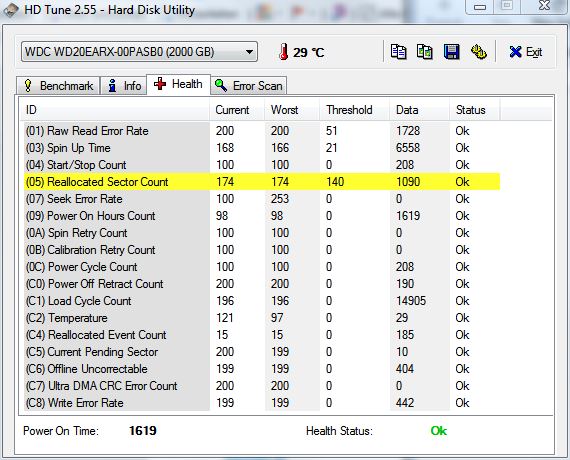Select the (C2) Temperature row

click(x=262, y=318)
